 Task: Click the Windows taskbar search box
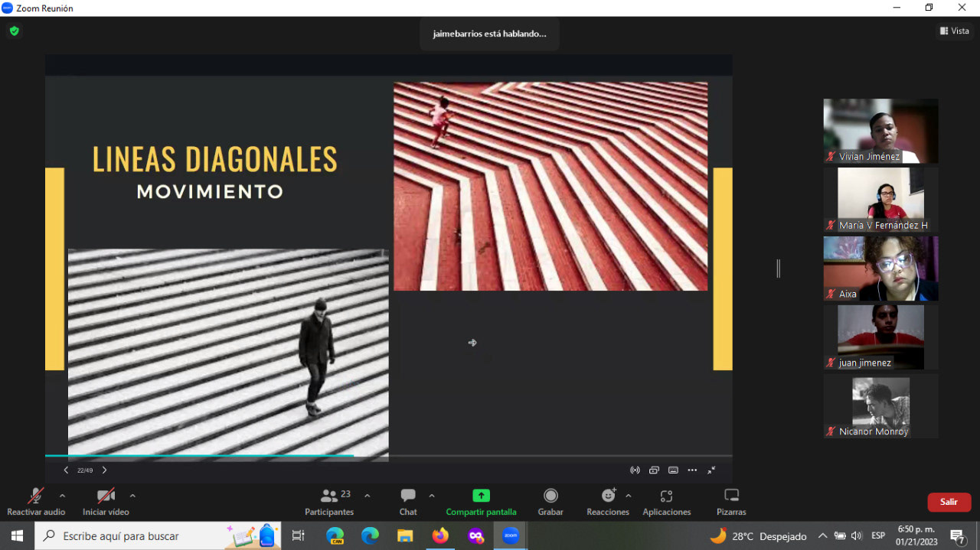158,535
